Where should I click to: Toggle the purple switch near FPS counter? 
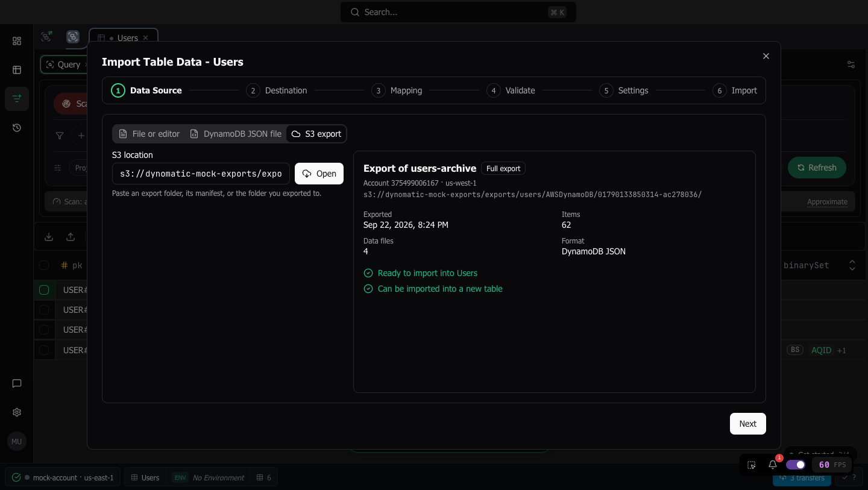796,465
